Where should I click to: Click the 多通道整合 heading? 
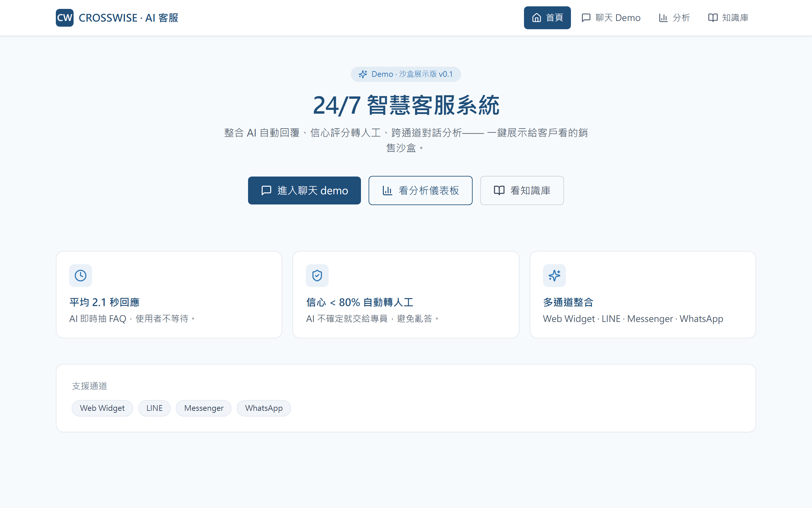click(568, 302)
